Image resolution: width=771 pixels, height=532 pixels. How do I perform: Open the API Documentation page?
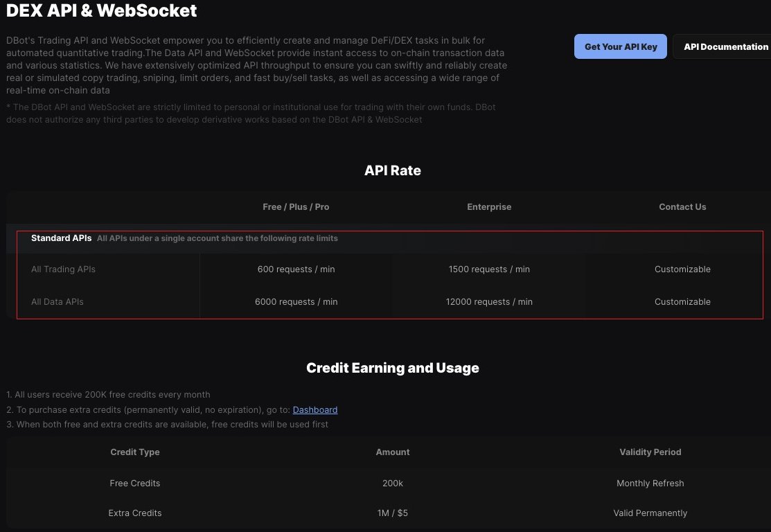[x=725, y=46]
